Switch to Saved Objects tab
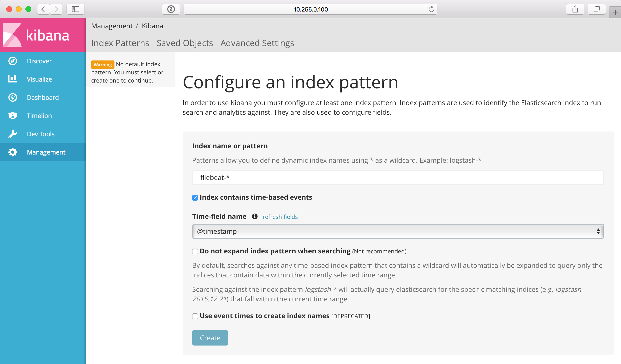This screenshot has width=621, height=364. click(x=185, y=43)
